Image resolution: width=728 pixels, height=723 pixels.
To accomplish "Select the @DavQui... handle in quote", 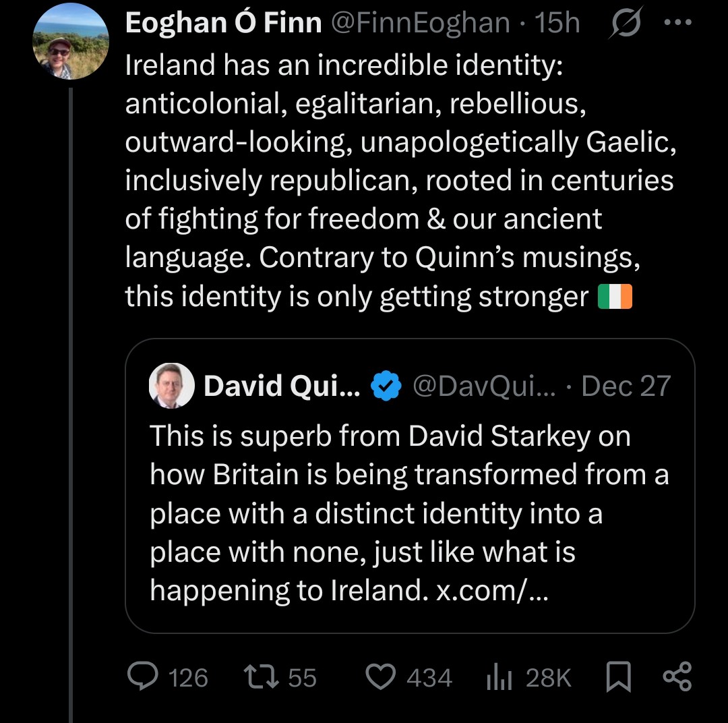I will click(x=483, y=386).
